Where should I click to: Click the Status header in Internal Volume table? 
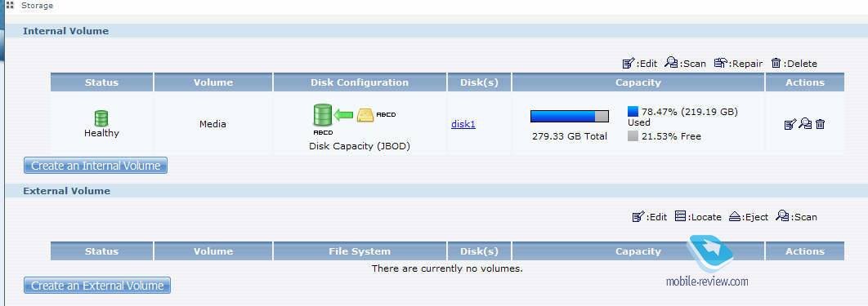pyautogui.click(x=102, y=82)
